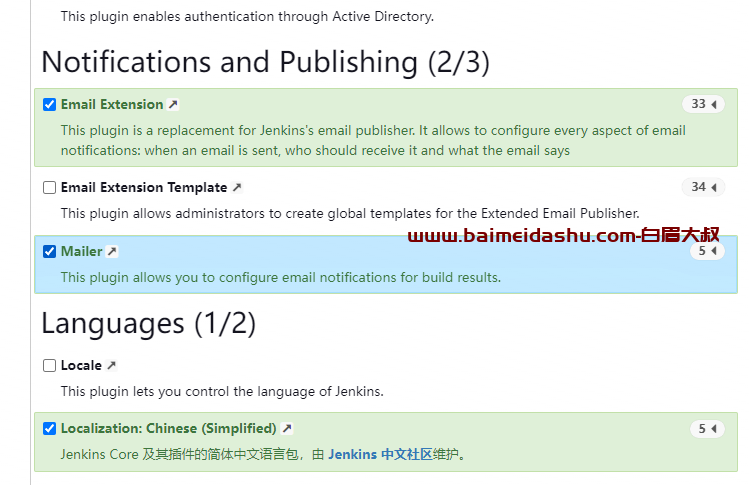Viewport: 749px width, 485px height.
Task: Open Mailer plugin external link icon
Action: 112,251
